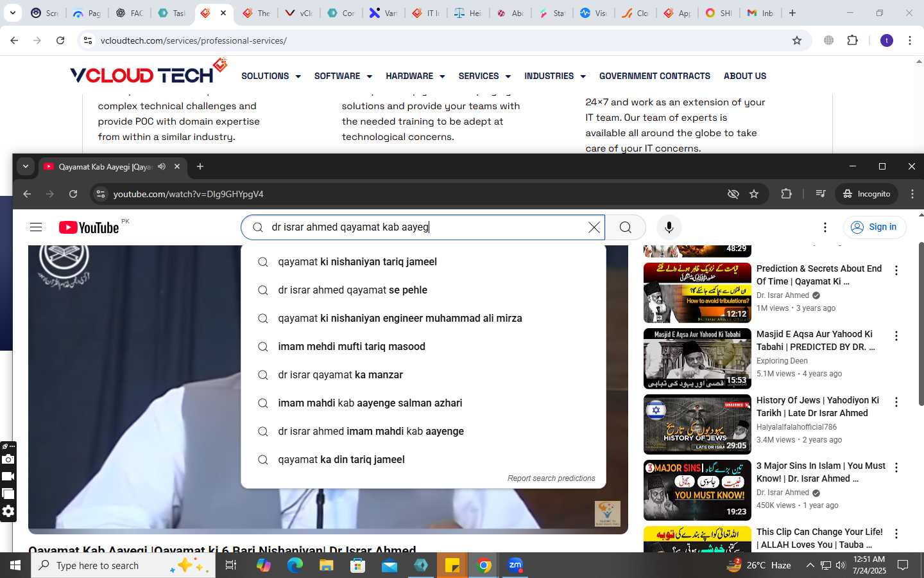The width and height of the screenshot is (924, 578).
Task: Clear the YouTube search box text
Action: pos(594,227)
